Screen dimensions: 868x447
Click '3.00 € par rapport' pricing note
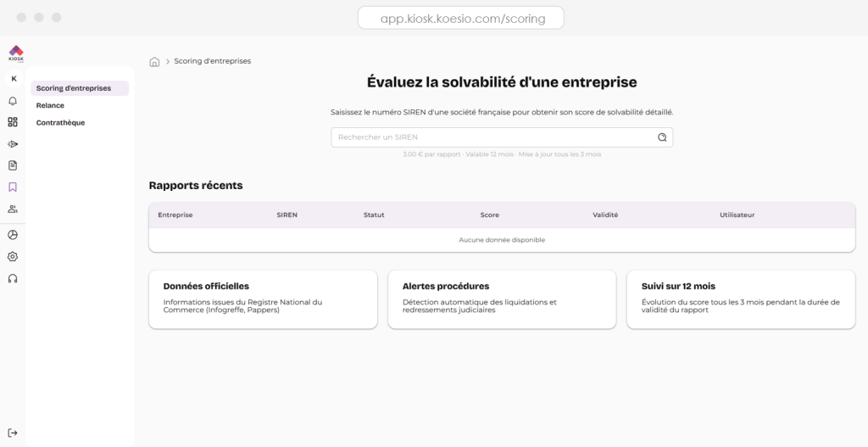(x=431, y=154)
